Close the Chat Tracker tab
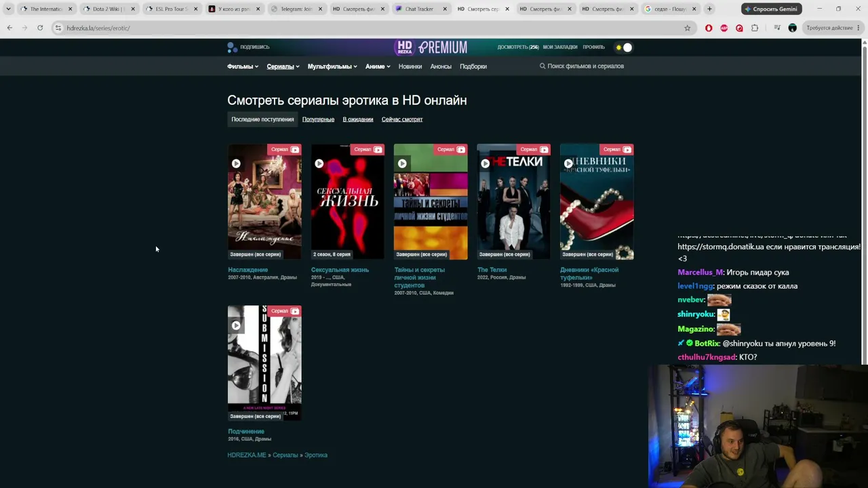Image resolution: width=868 pixels, height=488 pixels. [x=445, y=9]
